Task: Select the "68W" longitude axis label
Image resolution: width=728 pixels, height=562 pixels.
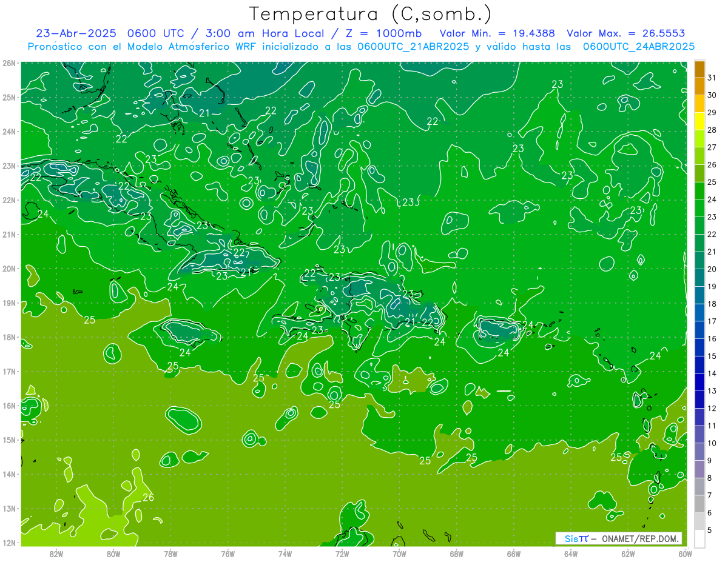Action: point(457,554)
